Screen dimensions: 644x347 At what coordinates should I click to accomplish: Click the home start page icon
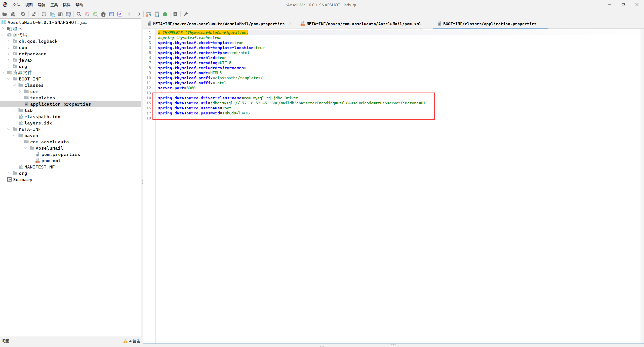[103, 14]
